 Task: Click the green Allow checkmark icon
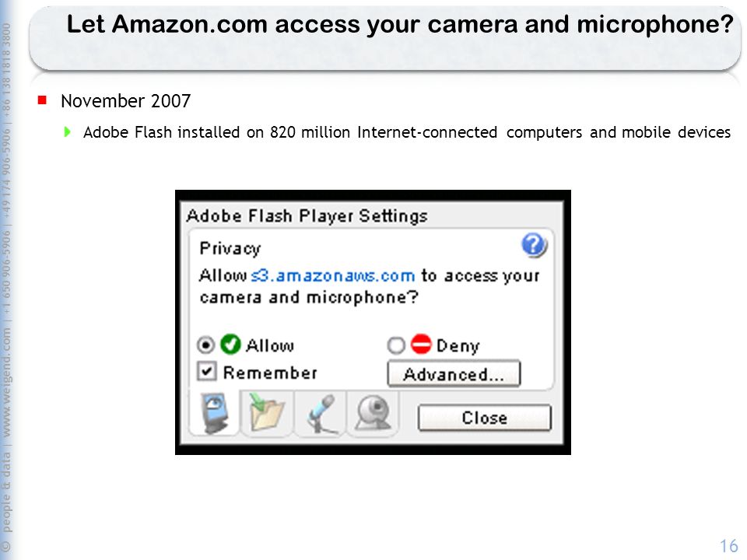click(230, 345)
